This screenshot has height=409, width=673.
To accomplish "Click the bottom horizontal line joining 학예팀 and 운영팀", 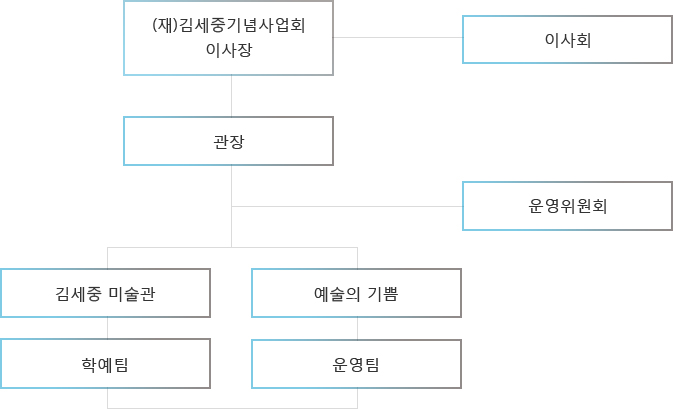I will tap(232, 408).
